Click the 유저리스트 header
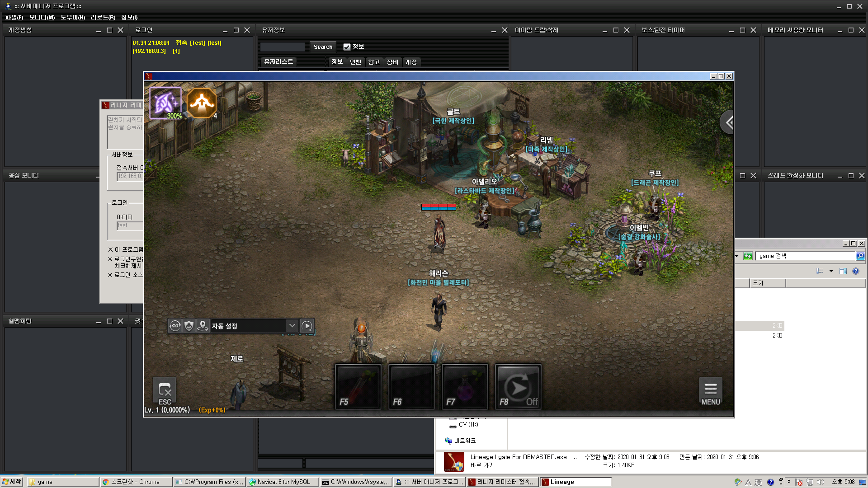The height and width of the screenshot is (488, 868). point(278,62)
